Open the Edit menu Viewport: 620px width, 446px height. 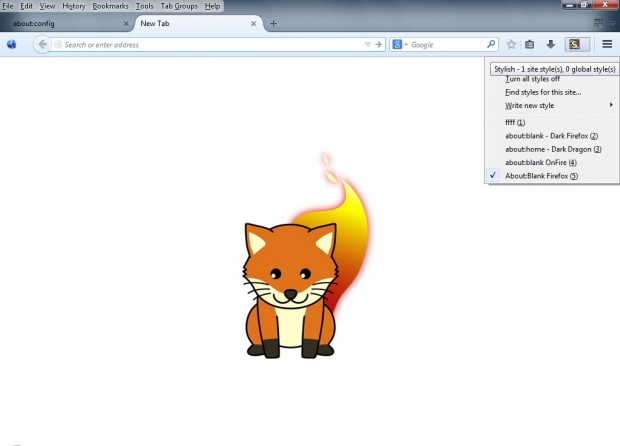pos(26,6)
